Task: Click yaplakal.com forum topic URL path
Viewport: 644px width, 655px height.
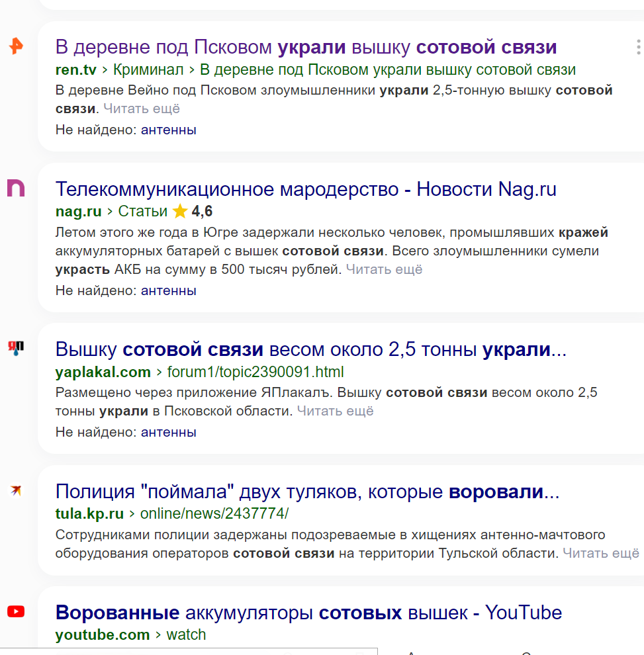Action: tap(255, 372)
